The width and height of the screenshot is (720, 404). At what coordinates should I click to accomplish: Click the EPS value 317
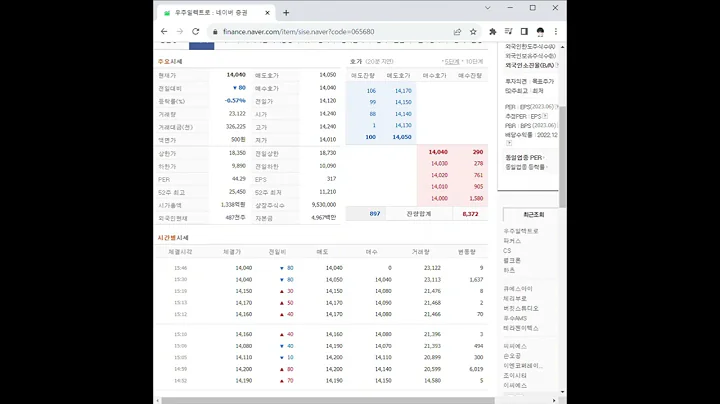tap(331, 179)
